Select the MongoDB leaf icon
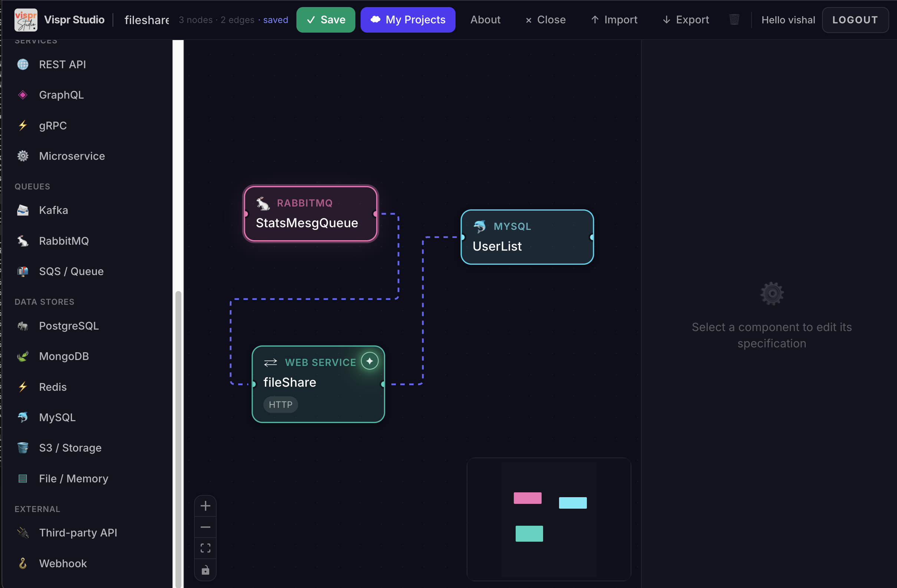The image size is (897, 588). (23, 356)
